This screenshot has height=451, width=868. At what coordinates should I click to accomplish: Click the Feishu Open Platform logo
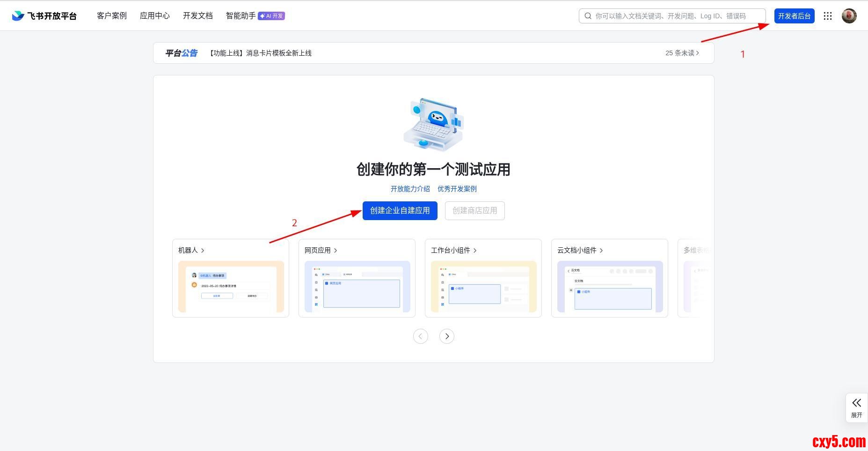click(x=44, y=16)
